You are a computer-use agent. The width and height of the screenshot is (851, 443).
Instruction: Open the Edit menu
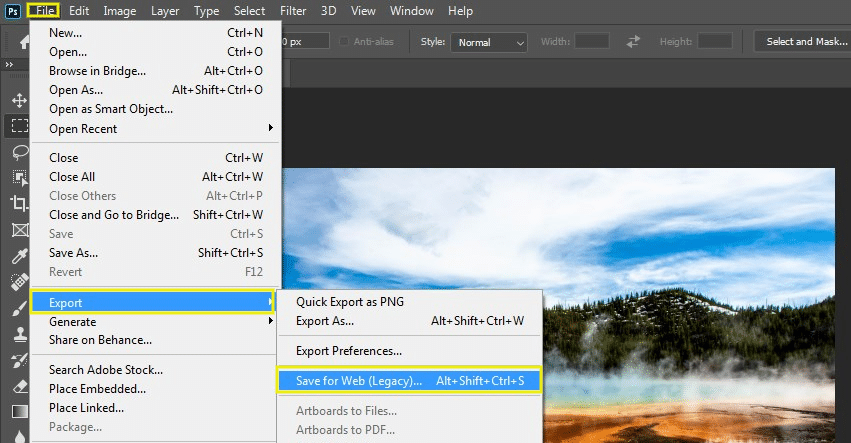79,11
